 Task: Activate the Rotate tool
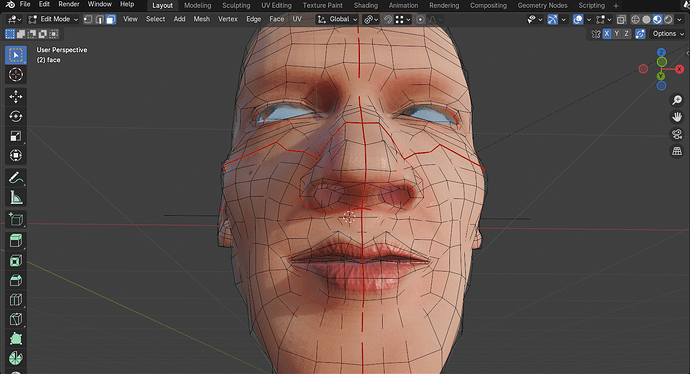click(x=16, y=116)
